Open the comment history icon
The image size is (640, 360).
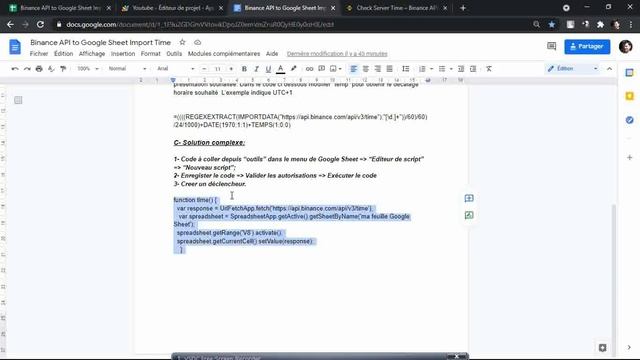551,46
